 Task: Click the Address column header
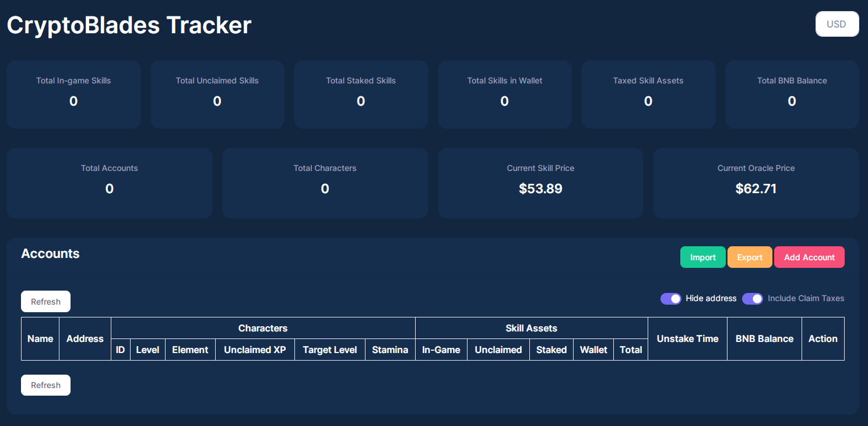85,338
